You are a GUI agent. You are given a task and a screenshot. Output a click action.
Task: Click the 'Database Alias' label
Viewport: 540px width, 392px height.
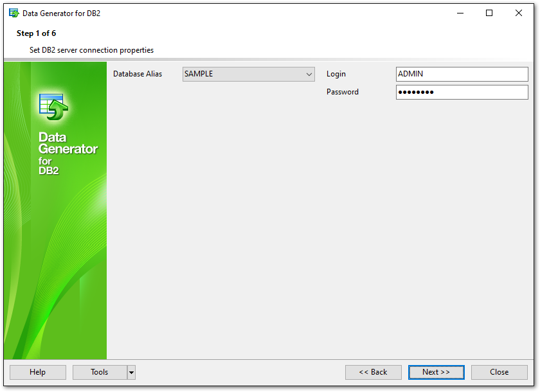coord(138,74)
